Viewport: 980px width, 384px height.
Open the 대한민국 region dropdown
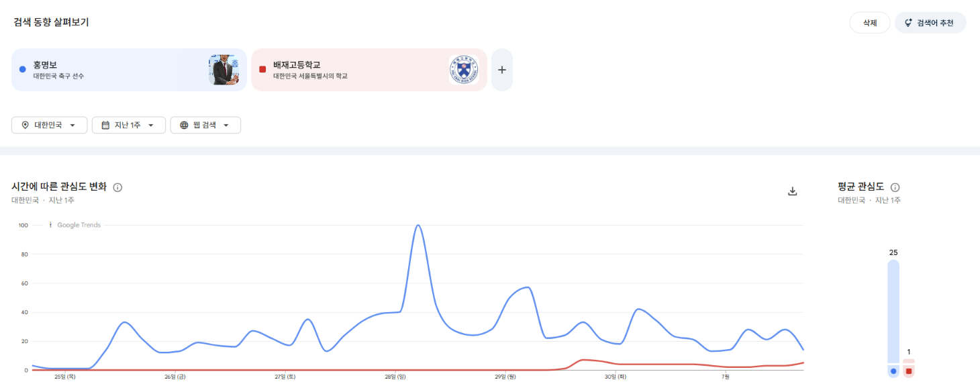(x=50, y=125)
